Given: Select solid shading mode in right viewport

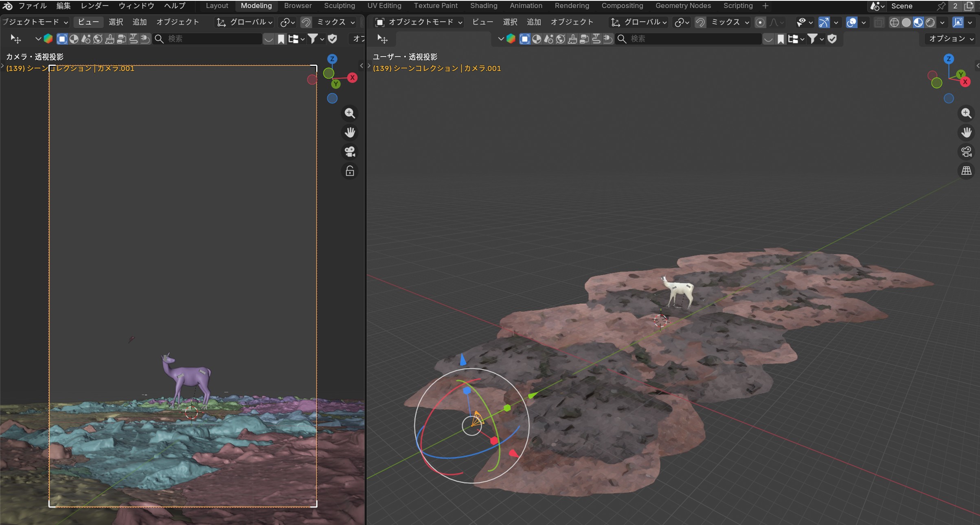Looking at the screenshot, I should 906,22.
